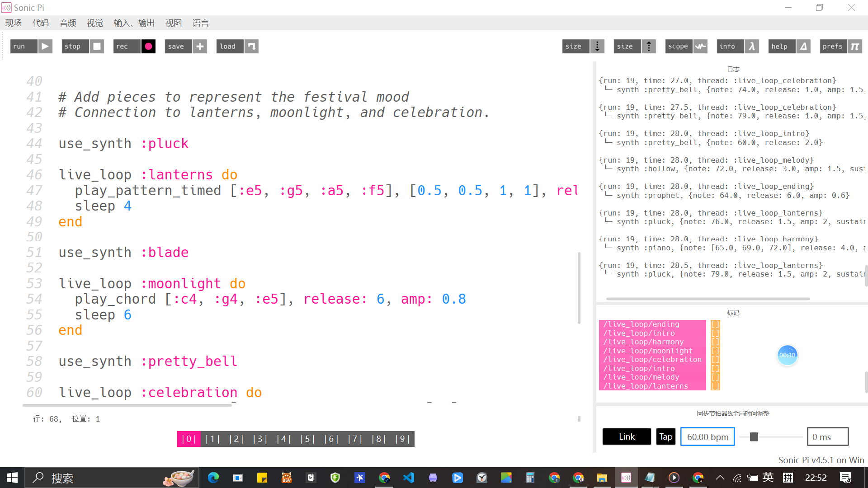Increase text size via second size button
This screenshot has width=868, height=488.
coord(649,46)
